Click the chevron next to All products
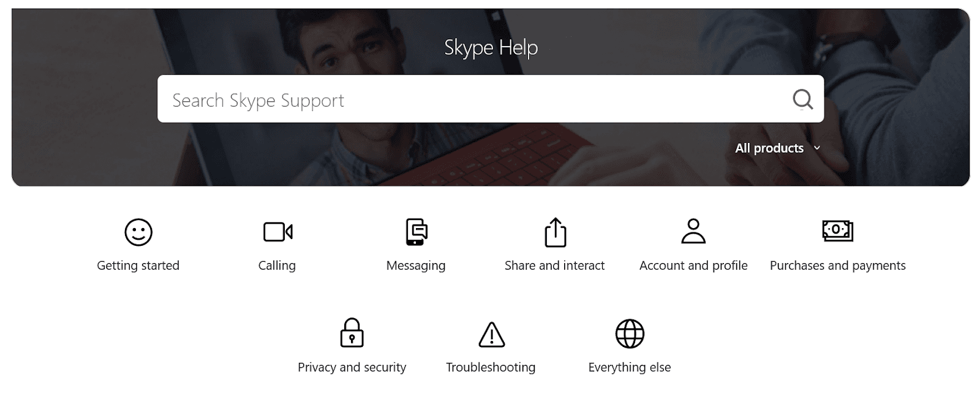Image resolution: width=980 pixels, height=401 pixels. pyautogui.click(x=816, y=148)
